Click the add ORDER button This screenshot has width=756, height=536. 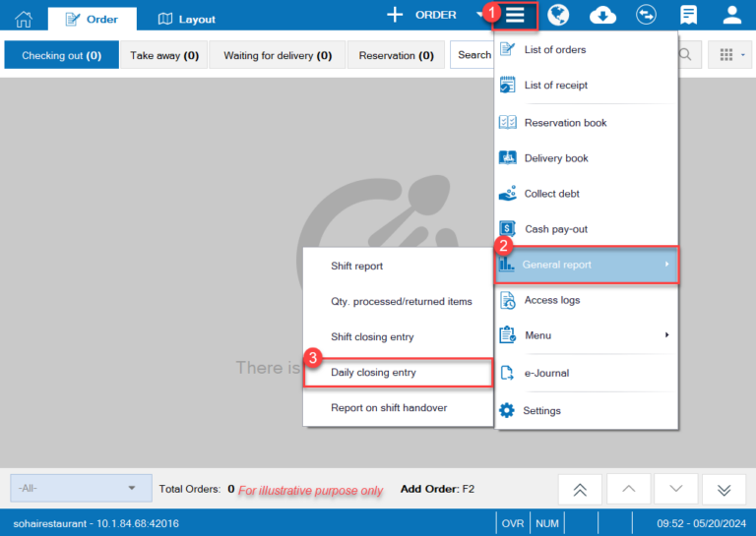[x=421, y=16]
